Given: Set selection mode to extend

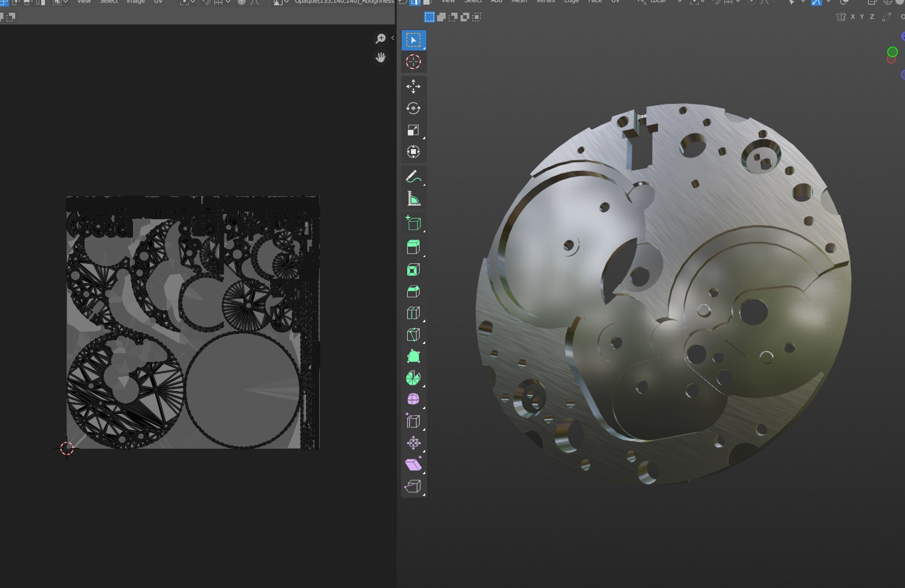Looking at the screenshot, I should coord(441,17).
